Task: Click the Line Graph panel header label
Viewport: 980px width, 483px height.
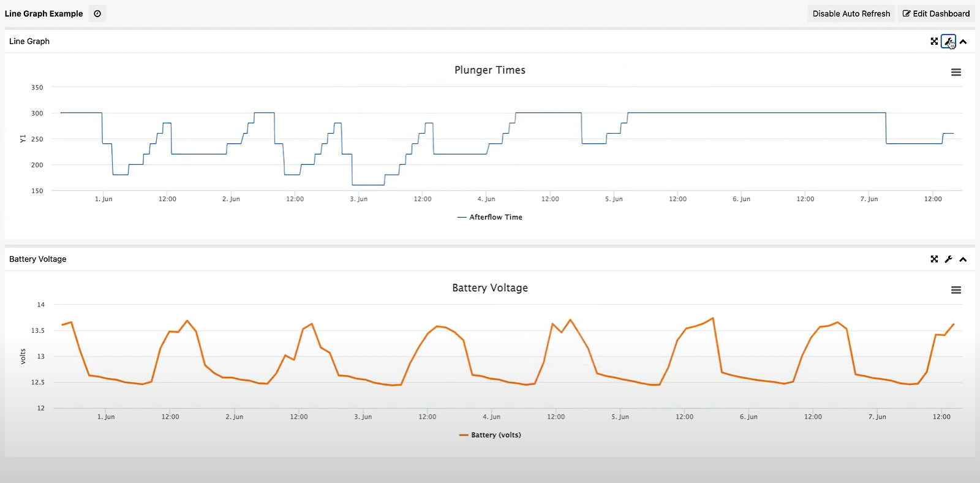Action: point(29,41)
